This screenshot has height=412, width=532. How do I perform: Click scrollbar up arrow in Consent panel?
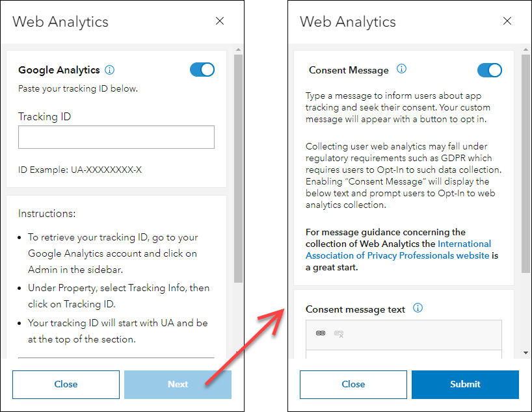point(525,49)
